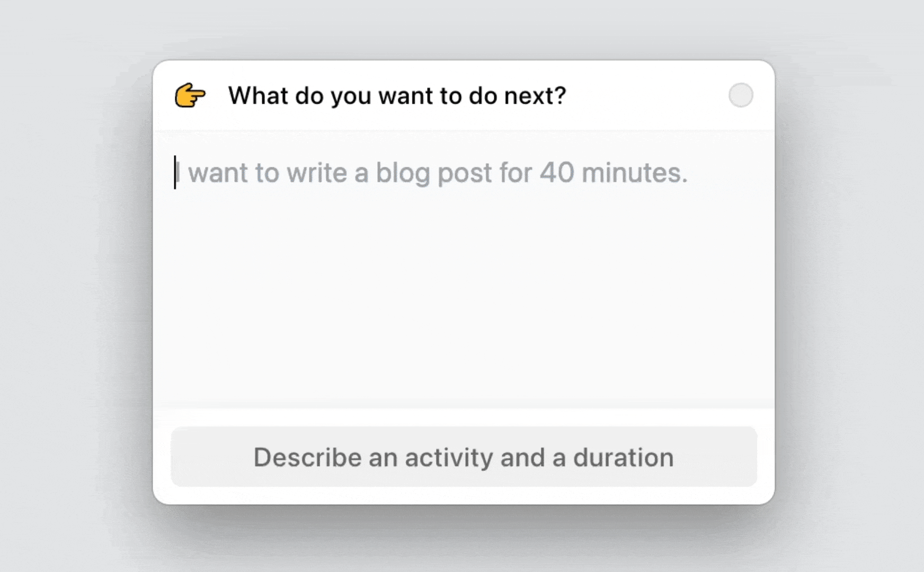Image resolution: width=924 pixels, height=572 pixels.
Task: Click the "40 minutes" placeholder text
Action: (x=613, y=173)
